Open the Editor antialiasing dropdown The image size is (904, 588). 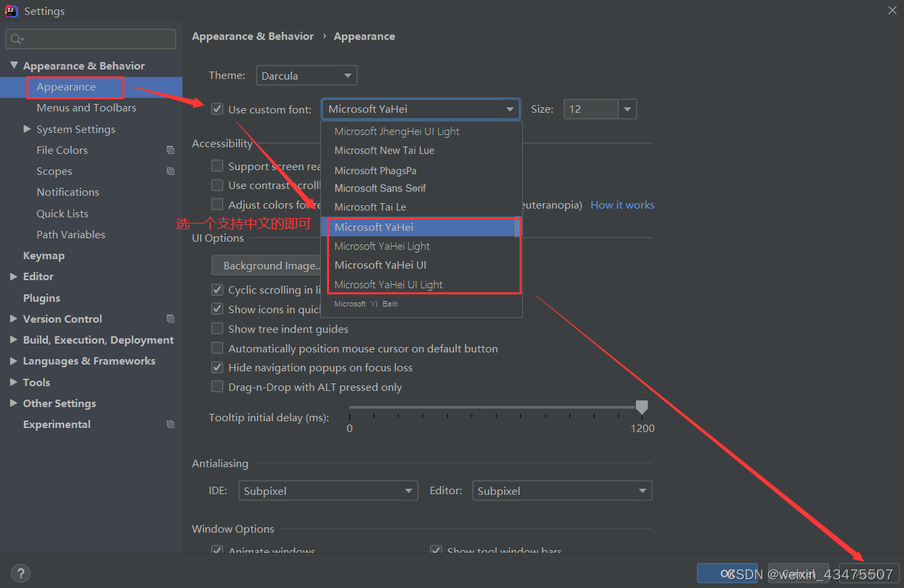click(x=561, y=491)
